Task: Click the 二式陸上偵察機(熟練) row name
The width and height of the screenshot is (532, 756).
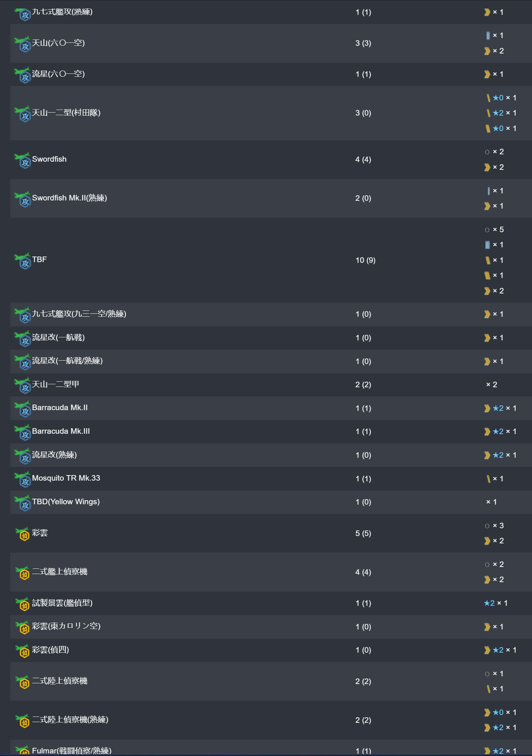Action: point(70,719)
